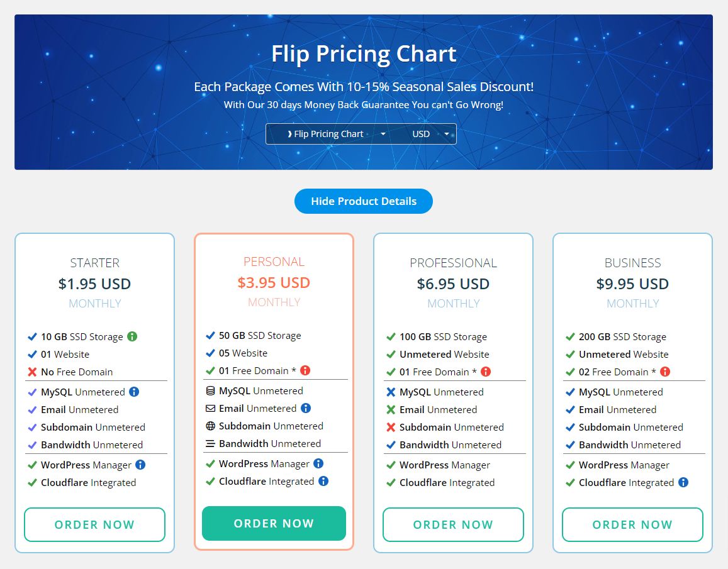Click Hide Product Details toggle button
This screenshot has height=569, width=728.
click(364, 201)
